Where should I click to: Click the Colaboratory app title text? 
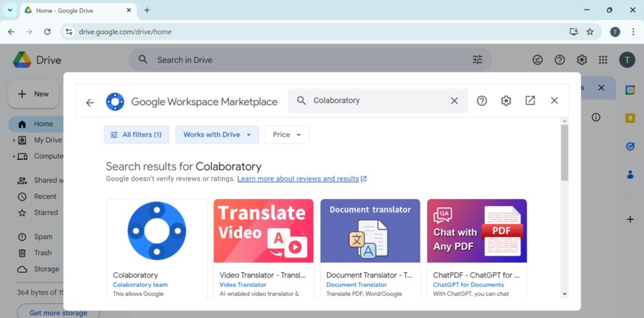pyautogui.click(x=135, y=275)
